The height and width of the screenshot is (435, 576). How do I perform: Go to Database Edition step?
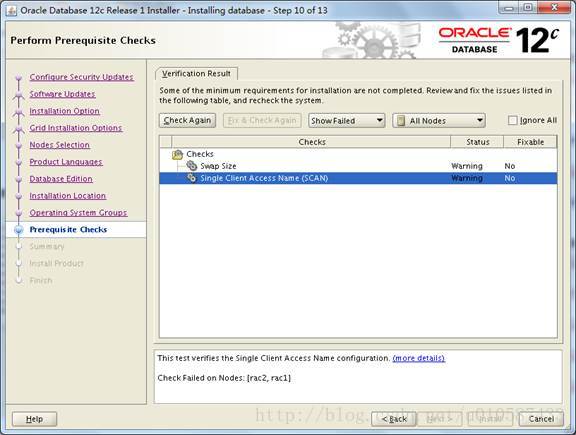tap(61, 179)
